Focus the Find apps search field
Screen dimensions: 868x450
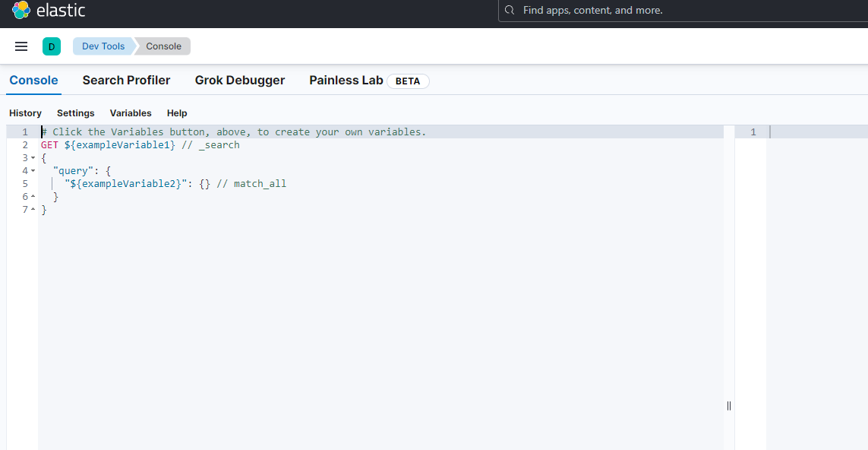[683, 10]
